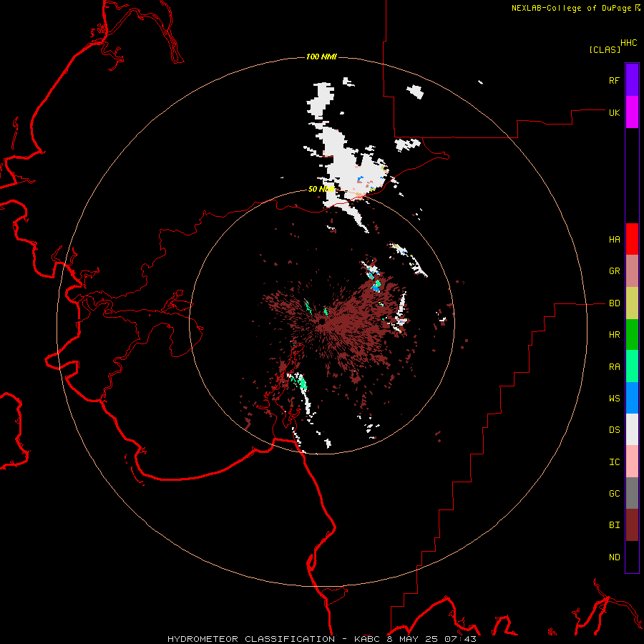Click the GC legend label
This screenshot has width=644, height=644.
click(614, 494)
